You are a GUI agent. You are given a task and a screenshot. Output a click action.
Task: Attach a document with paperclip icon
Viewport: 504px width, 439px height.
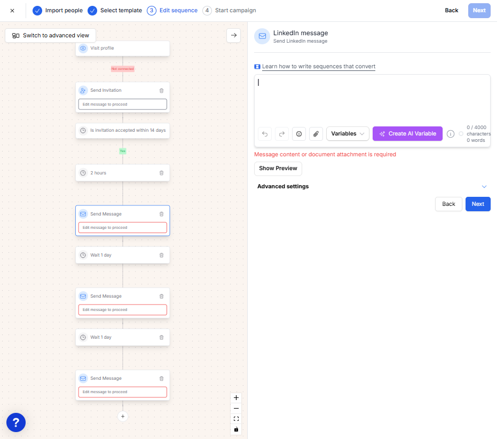pos(316,134)
